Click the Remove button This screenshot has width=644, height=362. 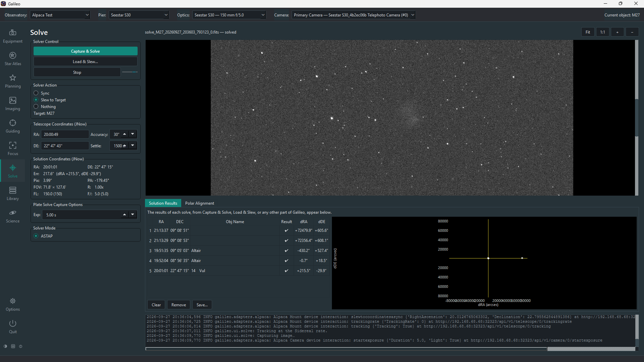[179, 305]
